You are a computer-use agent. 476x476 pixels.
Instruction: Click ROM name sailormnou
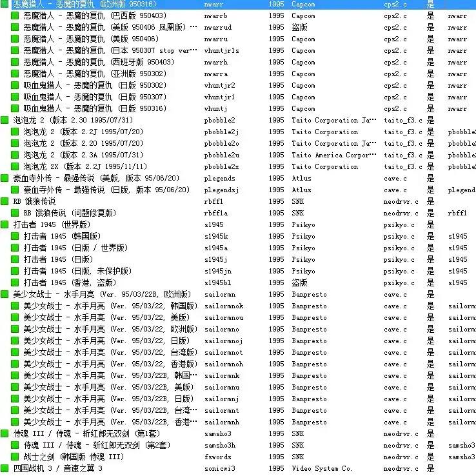[x=224, y=317]
